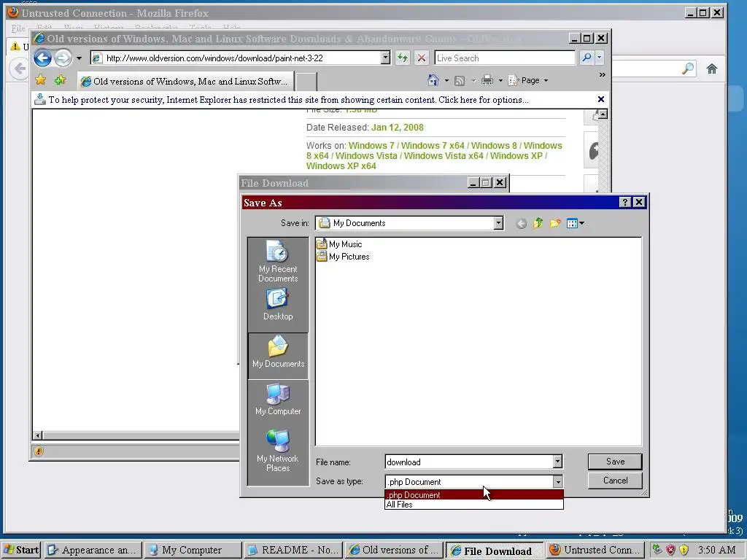Click the File name input field
This screenshot has width=747, height=560.
469,462
